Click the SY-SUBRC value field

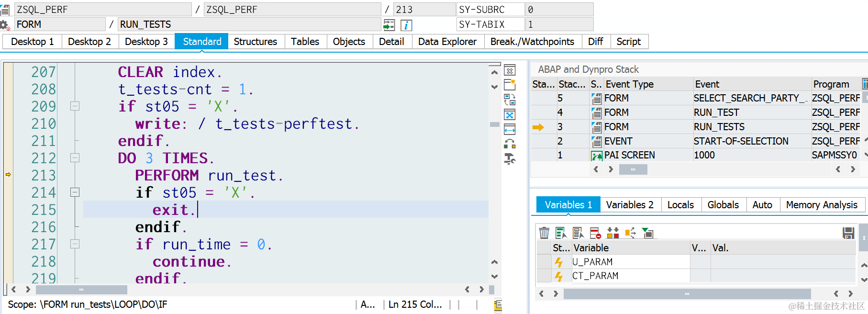pyautogui.click(x=559, y=10)
